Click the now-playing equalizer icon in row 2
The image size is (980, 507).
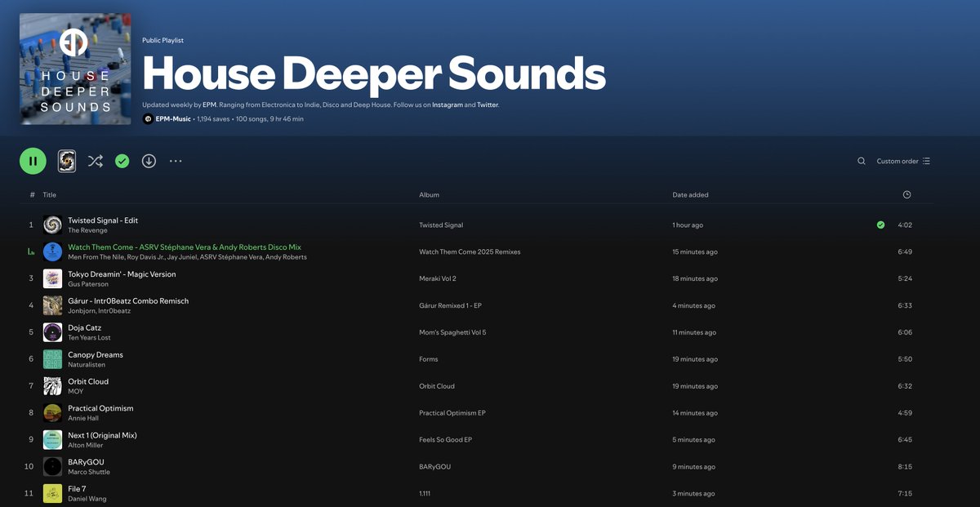pos(31,251)
